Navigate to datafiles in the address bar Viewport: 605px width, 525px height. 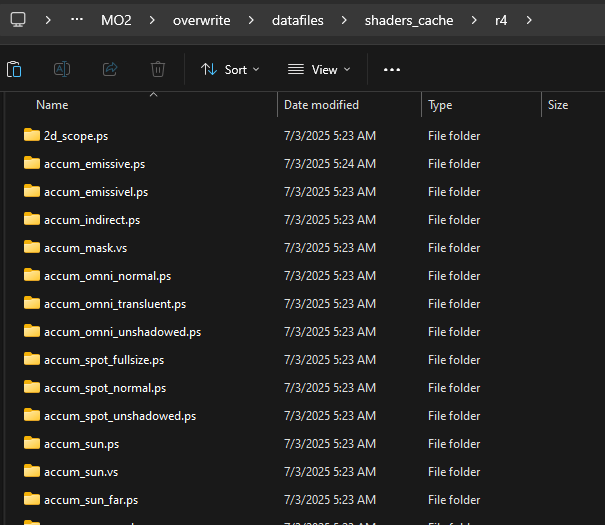297,20
